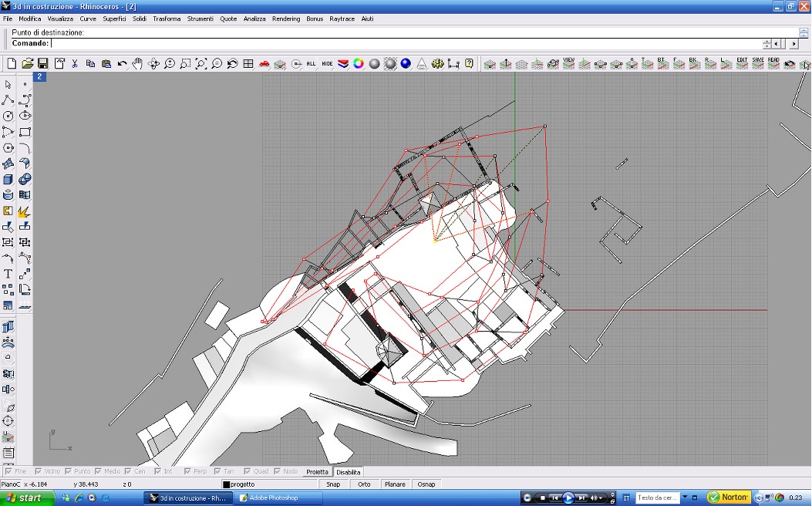Open the Superfici menu

pyautogui.click(x=114, y=19)
